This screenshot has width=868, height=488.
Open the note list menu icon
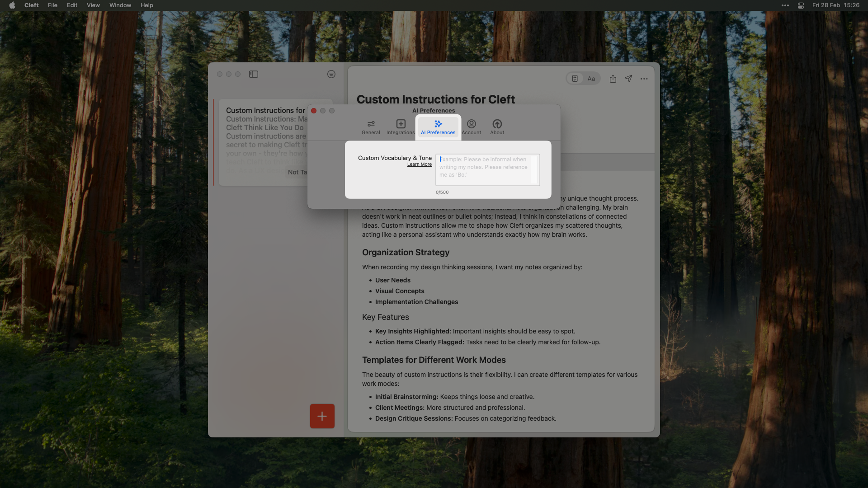[331, 74]
